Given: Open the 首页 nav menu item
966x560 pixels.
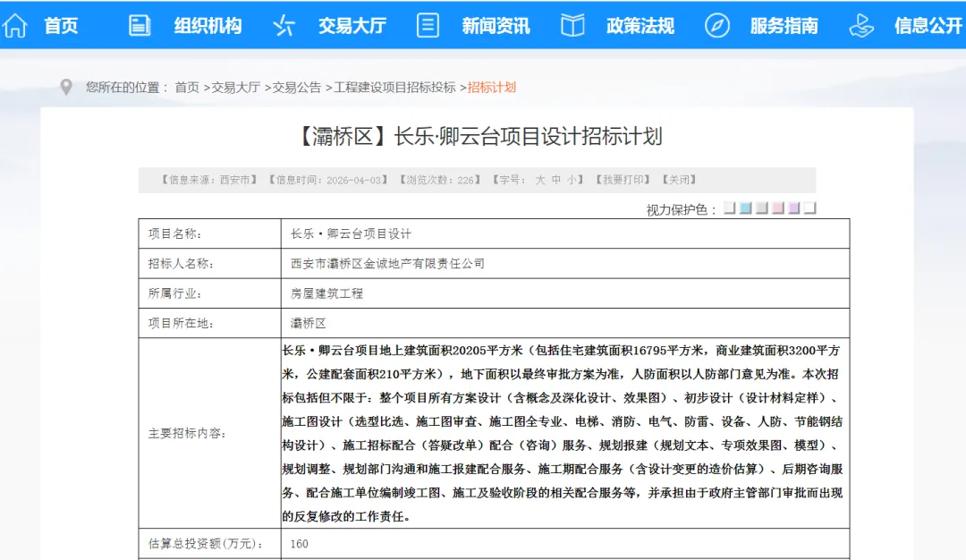Looking at the screenshot, I should pyautogui.click(x=61, y=26).
